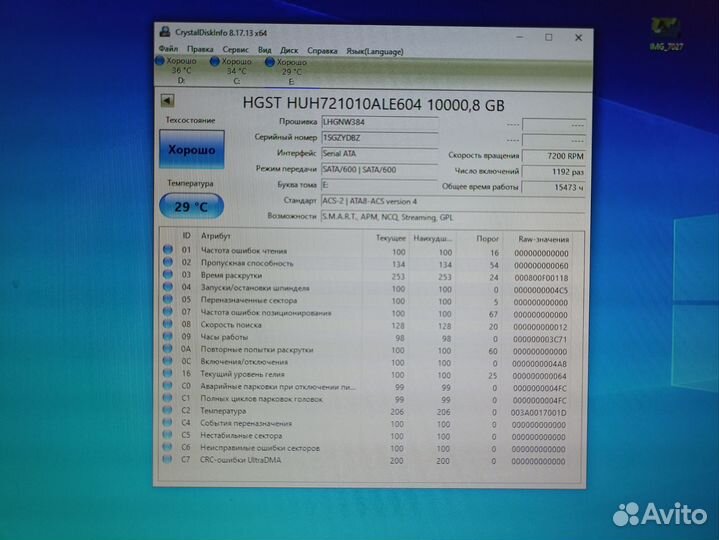Click the blue Хорошо health status button
The width and height of the screenshot is (719, 540).
click(191, 149)
